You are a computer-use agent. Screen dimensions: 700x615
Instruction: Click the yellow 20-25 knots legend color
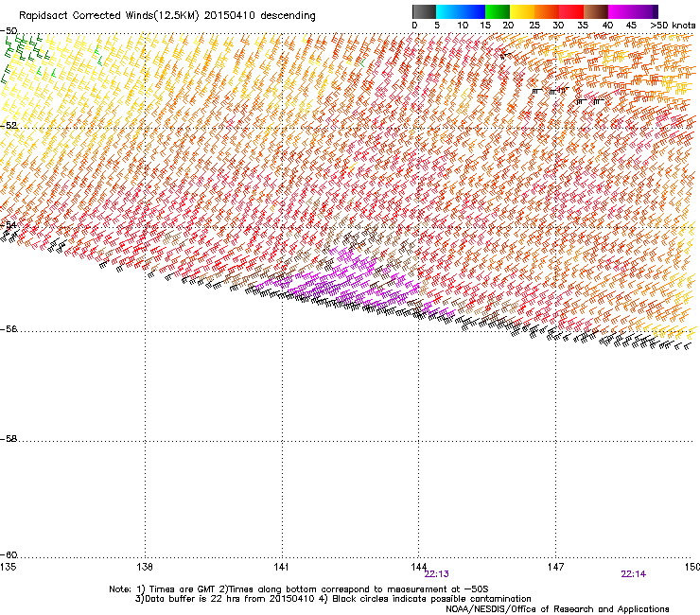[x=522, y=11]
